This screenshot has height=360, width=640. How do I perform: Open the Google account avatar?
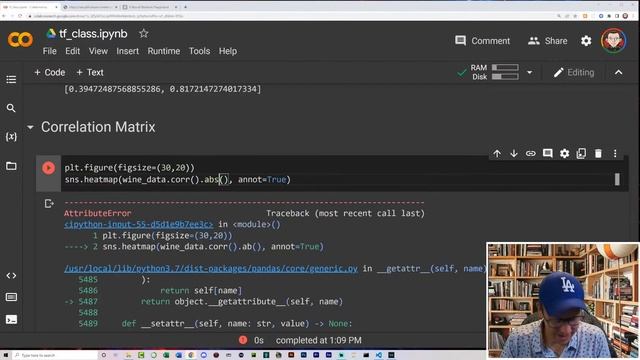click(613, 40)
